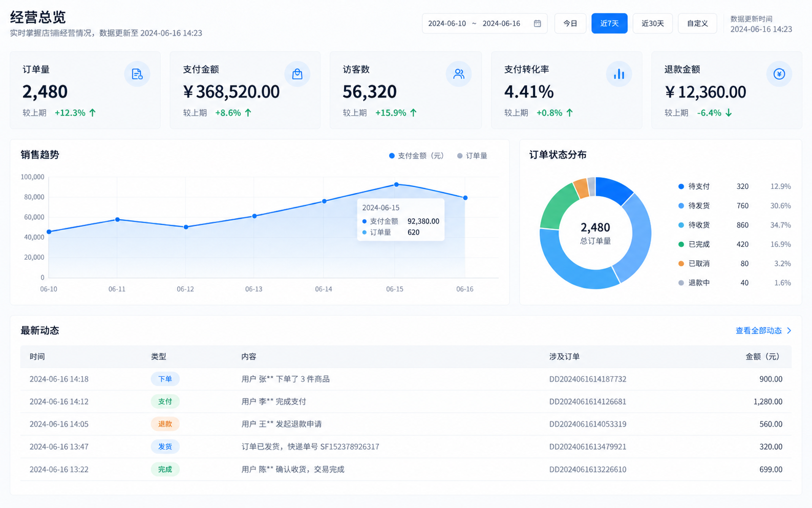
Task: Click the gray 退款中 legend dot
Action: pyautogui.click(x=681, y=283)
